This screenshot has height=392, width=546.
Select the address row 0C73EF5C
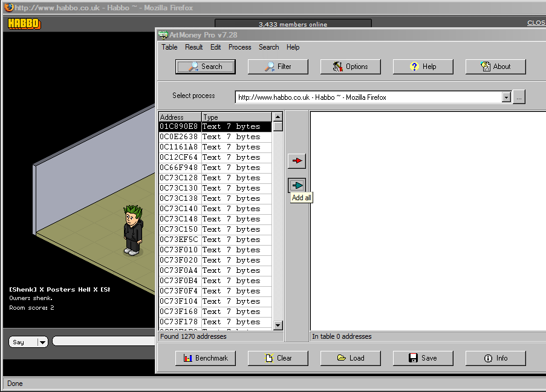215,240
